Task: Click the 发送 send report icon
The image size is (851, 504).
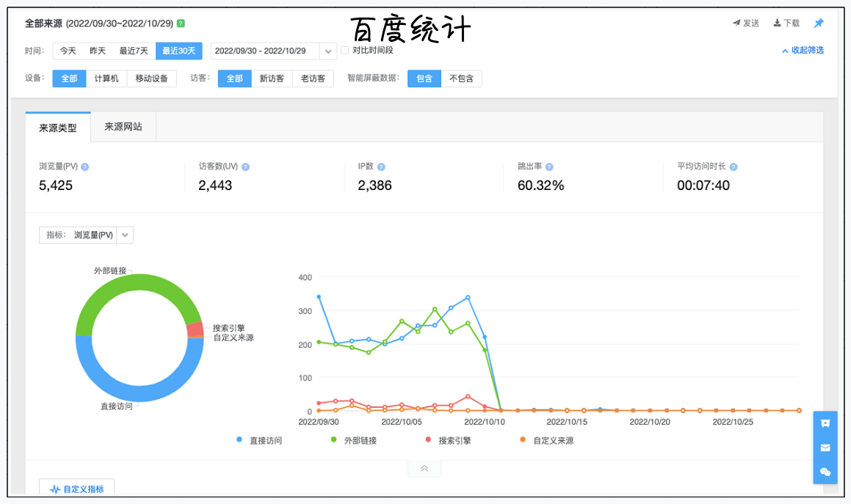Action: click(740, 23)
